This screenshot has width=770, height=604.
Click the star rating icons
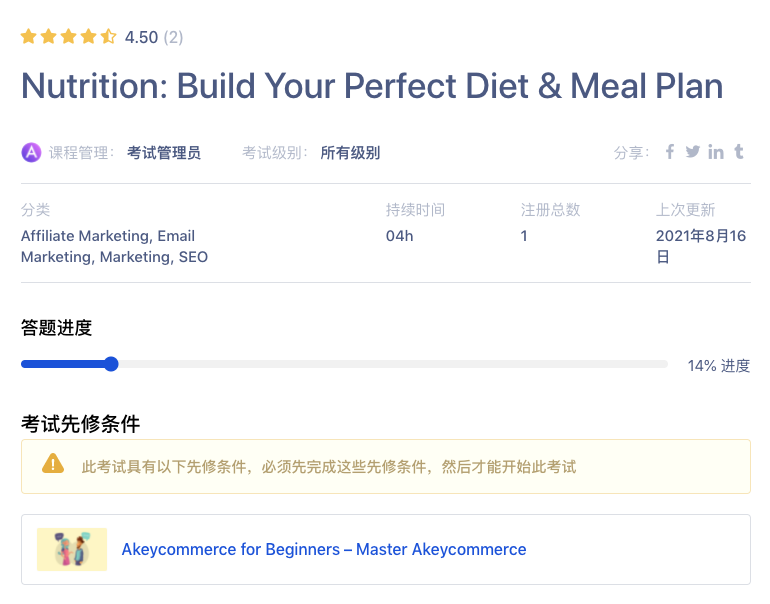click(68, 37)
